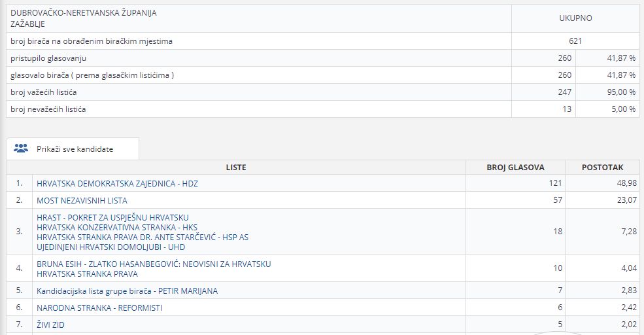Click Bruna Esih - Zlatko Hasanbegović list
644x335 pixels.
[154, 264]
